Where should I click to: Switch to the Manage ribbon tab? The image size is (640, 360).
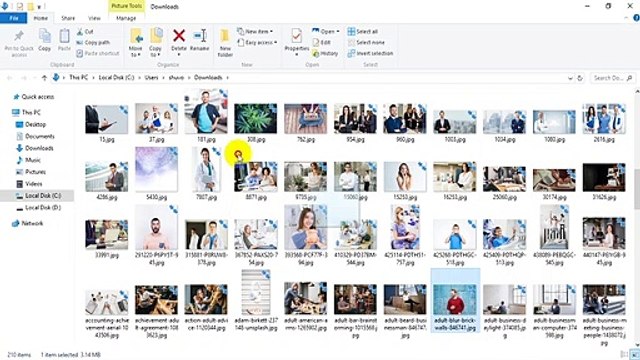pyautogui.click(x=126, y=18)
